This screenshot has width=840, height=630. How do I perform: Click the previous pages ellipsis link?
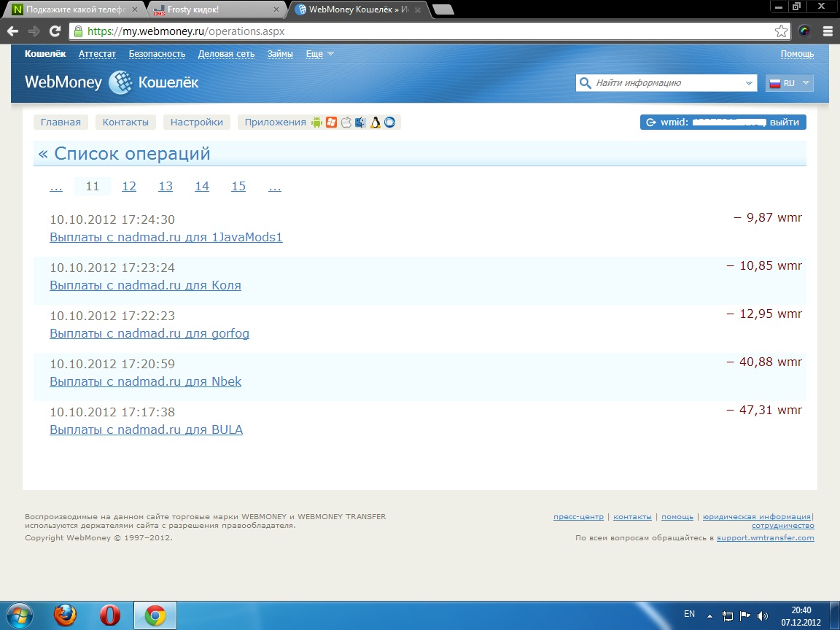[x=55, y=186]
